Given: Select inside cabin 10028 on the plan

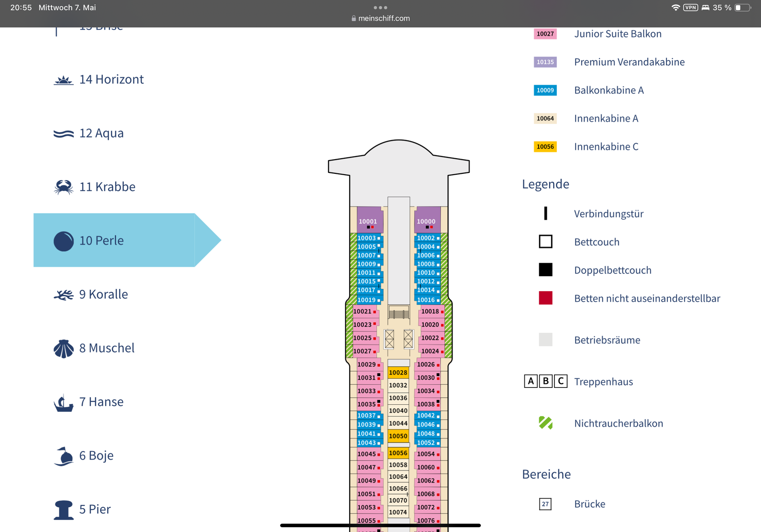Looking at the screenshot, I should click(398, 373).
